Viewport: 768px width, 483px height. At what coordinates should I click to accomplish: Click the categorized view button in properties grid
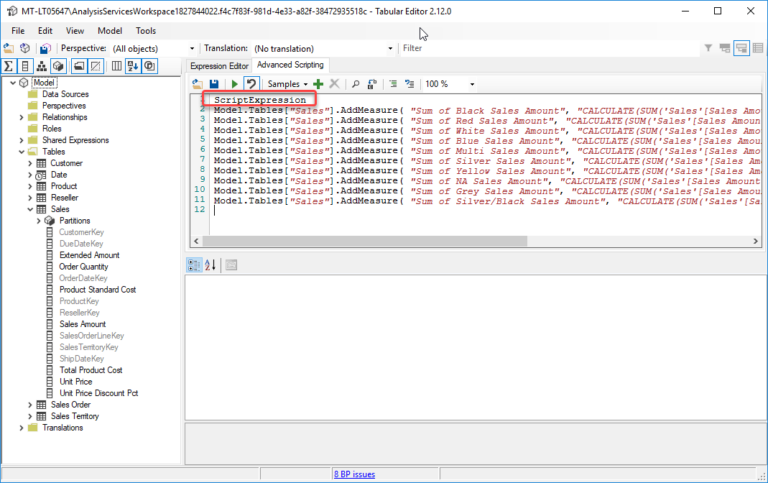tap(194, 265)
